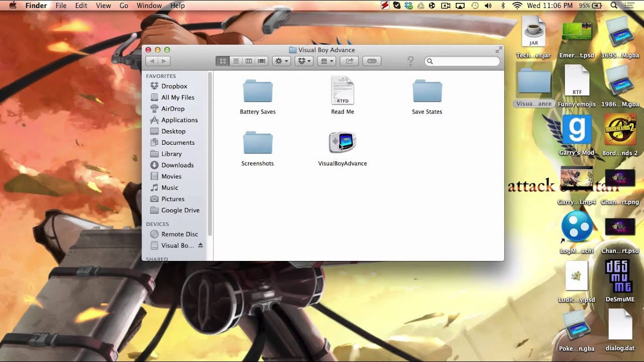The height and width of the screenshot is (362, 644).
Task: Click the Finder search field
Action: coord(462,61)
